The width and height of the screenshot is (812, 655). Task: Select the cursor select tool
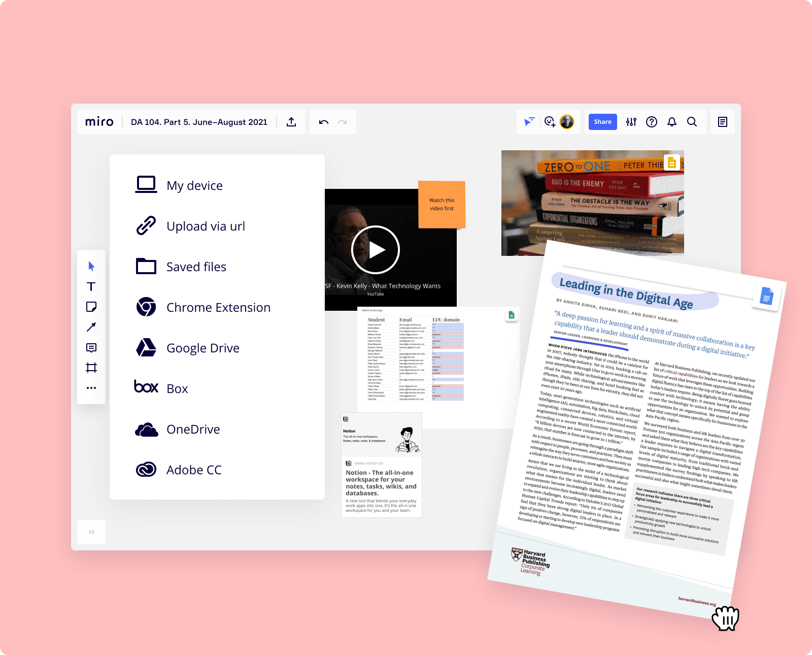click(91, 266)
